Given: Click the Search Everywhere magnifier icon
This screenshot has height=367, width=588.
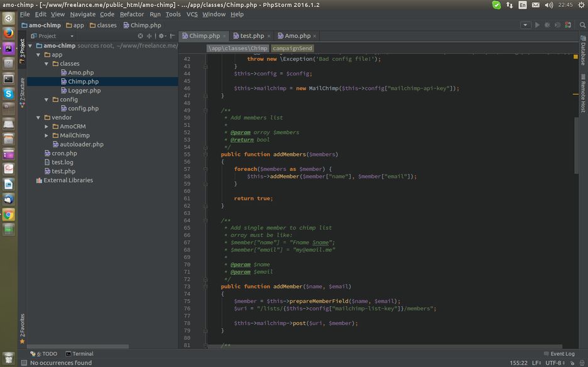Looking at the screenshot, I should 582,25.
